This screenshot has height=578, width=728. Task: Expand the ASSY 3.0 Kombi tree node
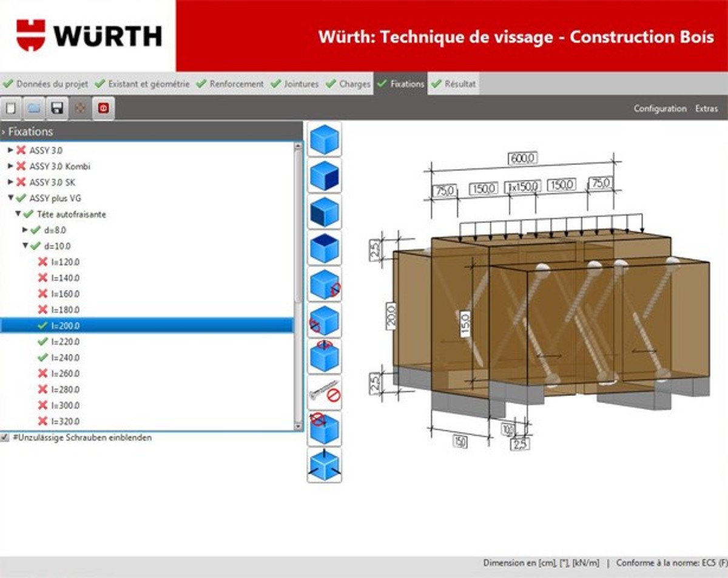pos(10,166)
